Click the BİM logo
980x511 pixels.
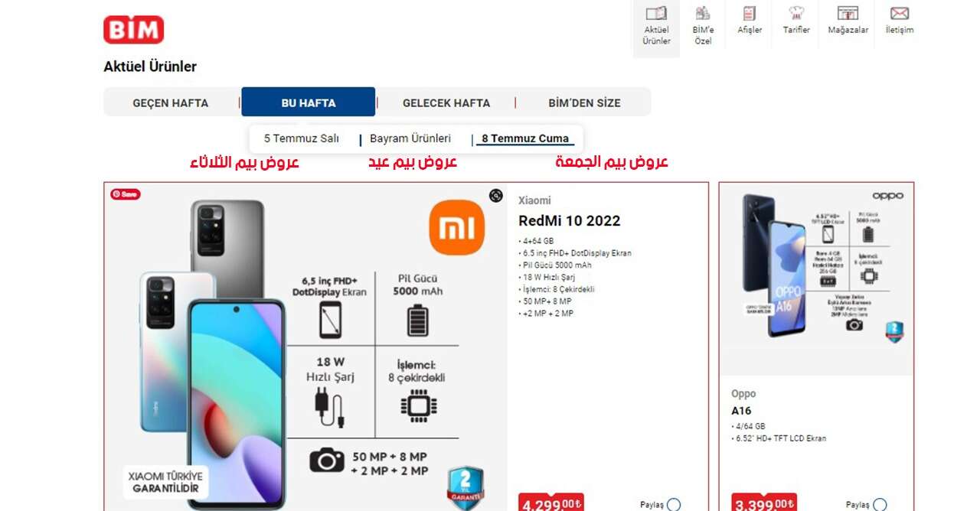pos(134,29)
